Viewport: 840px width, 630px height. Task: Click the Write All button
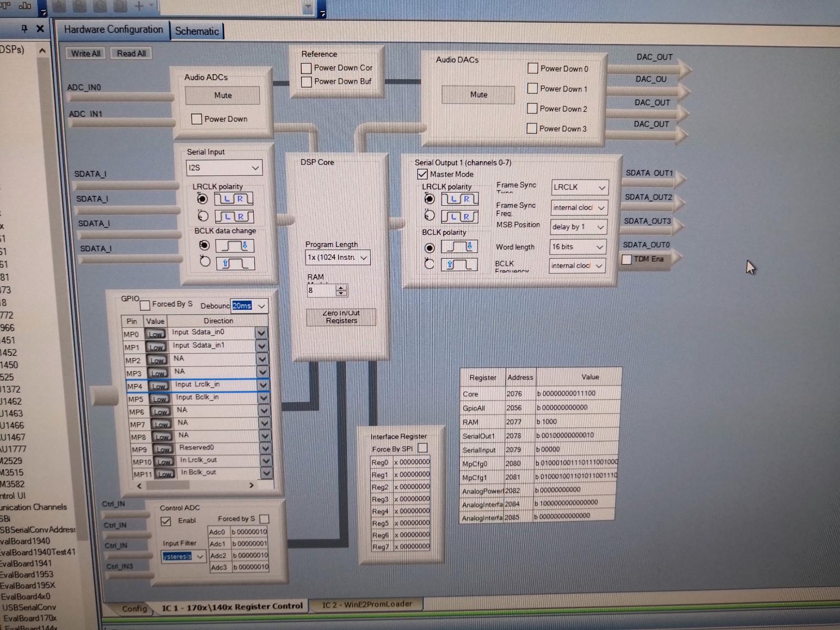(86, 54)
